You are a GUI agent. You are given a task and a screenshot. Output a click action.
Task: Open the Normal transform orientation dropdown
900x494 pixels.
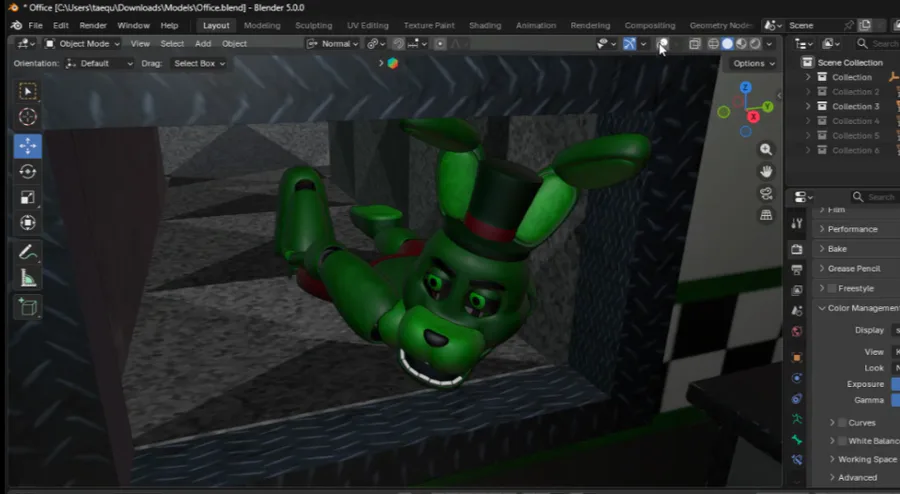coord(333,44)
